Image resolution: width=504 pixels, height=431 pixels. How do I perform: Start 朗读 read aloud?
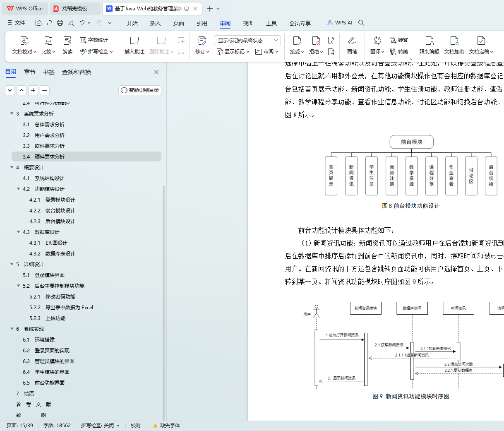(x=67, y=46)
